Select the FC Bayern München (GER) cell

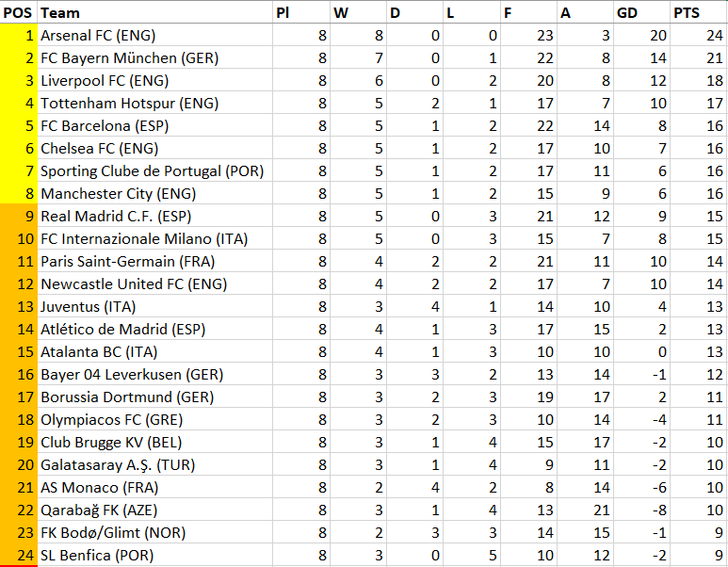click(155, 58)
